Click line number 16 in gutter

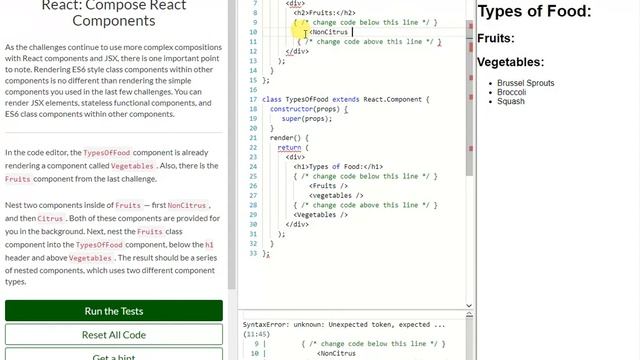pyautogui.click(x=253, y=90)
